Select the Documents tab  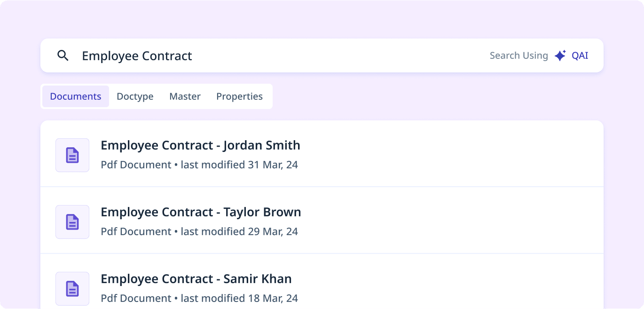76,96
